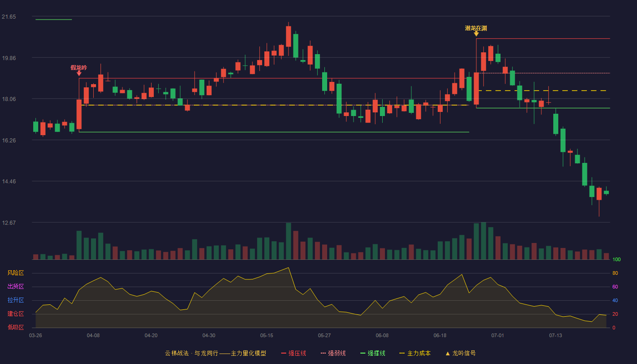The width and height of the screenshot is (637, 364).
Task: Click the 出货区 zone label
Action: (15, 287)
